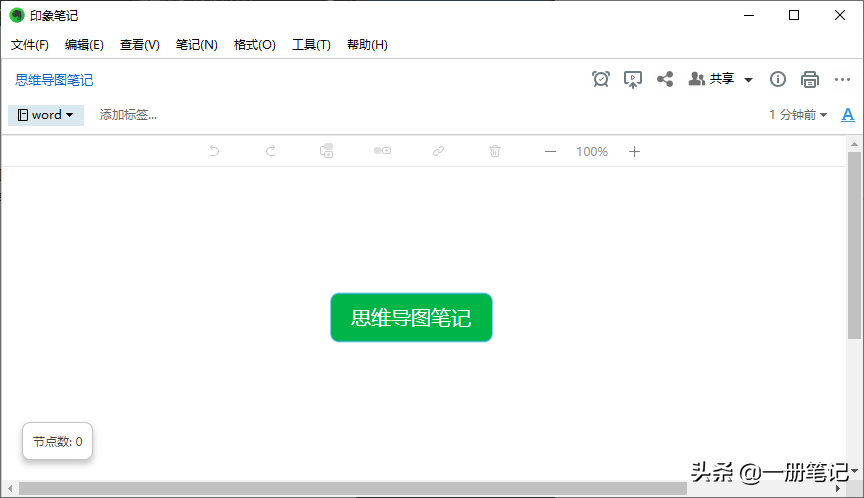Click the 添加标签 tag input field
The image size is (864, 498).
click(x=128, y=115)
